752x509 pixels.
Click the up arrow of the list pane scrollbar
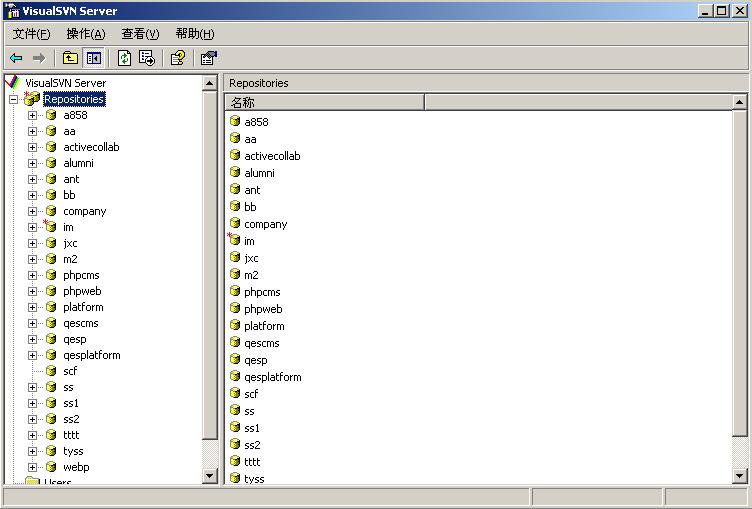click(739, 102)
